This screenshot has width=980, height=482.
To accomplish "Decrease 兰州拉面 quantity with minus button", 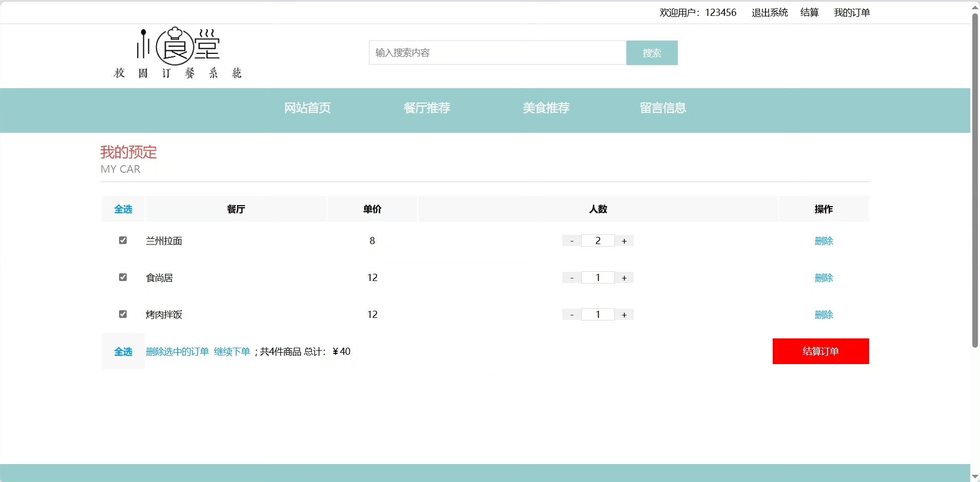I will coord(572,241).
